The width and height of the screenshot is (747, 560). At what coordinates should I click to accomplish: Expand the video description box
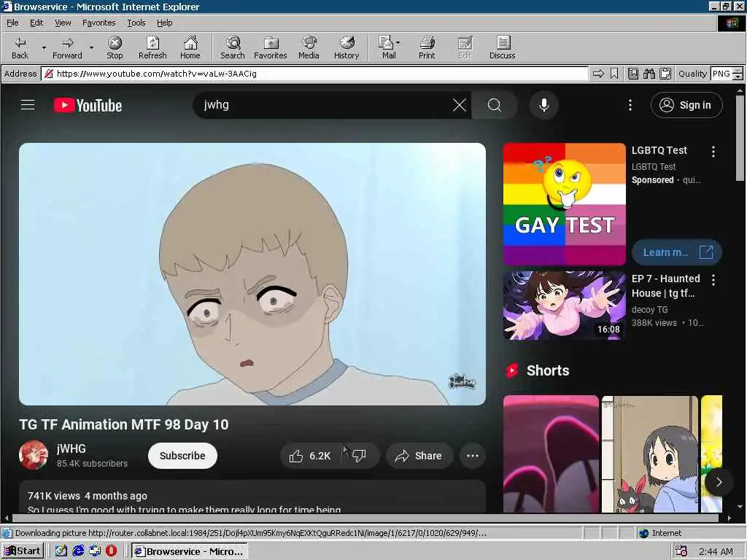click(252, 497)
